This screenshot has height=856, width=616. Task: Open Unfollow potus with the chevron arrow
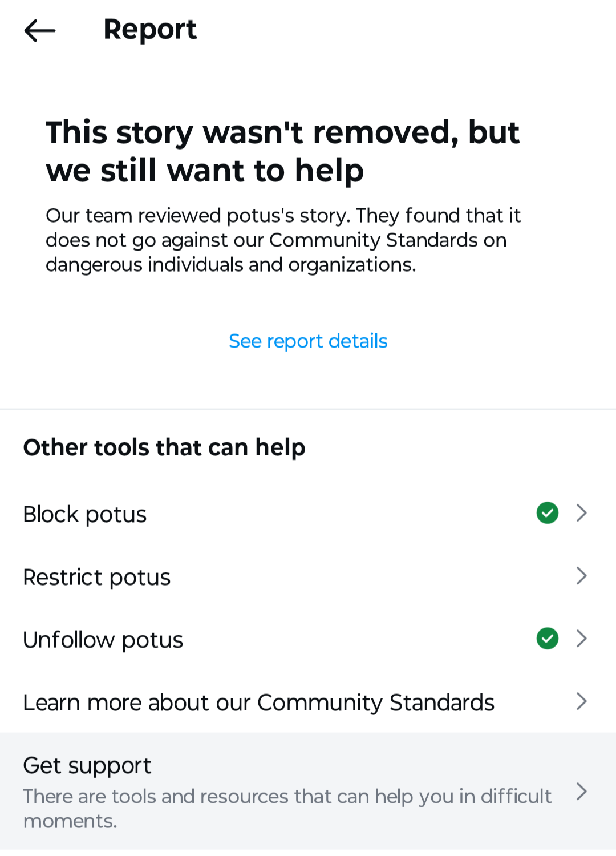coord(581,638)
